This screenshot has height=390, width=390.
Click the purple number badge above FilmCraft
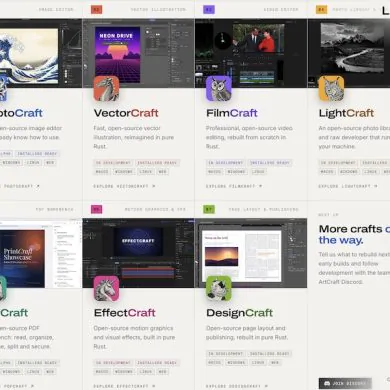[x=209, y=10]
